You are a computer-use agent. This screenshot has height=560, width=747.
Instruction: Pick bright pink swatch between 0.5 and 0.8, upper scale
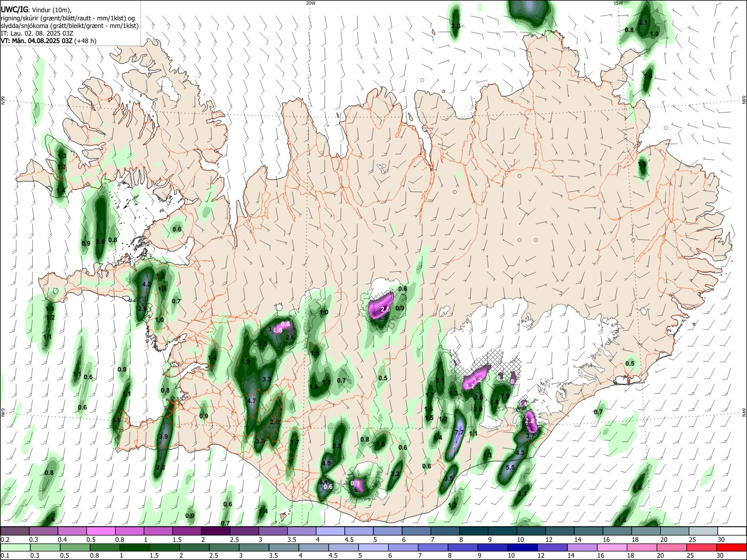100,531
